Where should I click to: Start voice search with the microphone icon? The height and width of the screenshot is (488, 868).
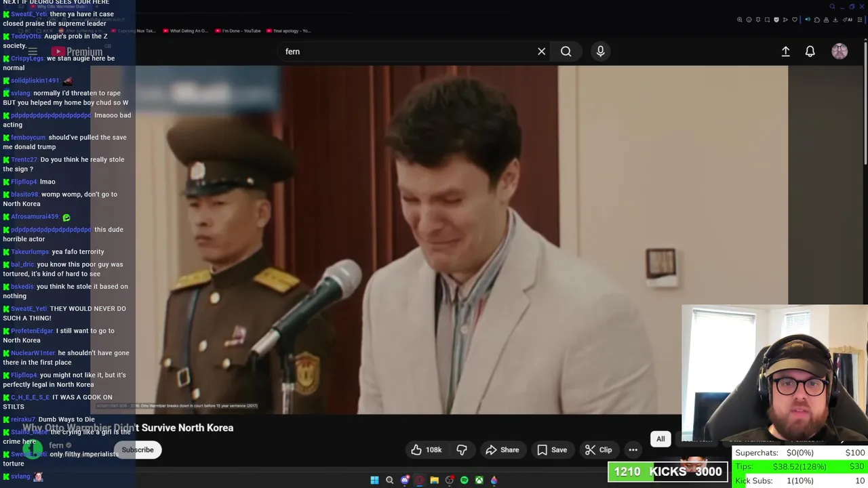point(600,52)
